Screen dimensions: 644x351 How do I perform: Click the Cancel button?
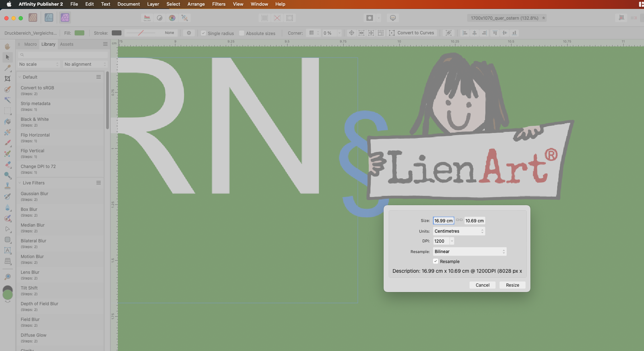[483, 285]
